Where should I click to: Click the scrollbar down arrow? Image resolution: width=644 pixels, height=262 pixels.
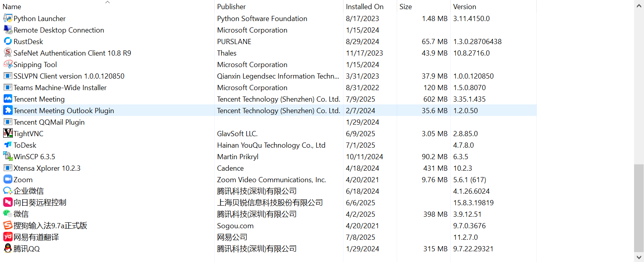point(639,257)
